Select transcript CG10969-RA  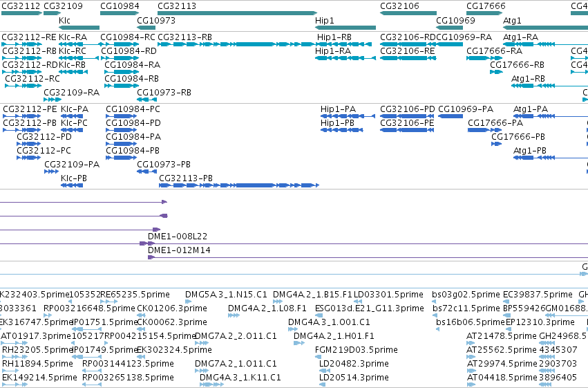[450, 44]
